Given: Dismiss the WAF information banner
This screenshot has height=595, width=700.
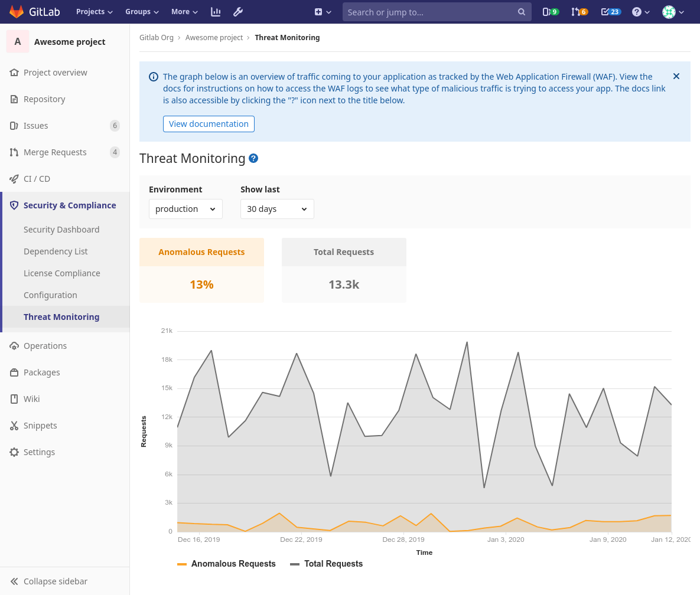Looking at the screenshot, I should 676,76.
